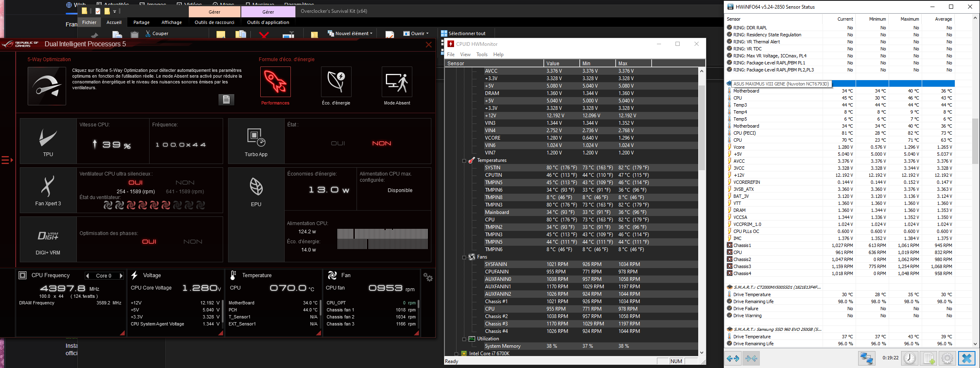This screenshot has height=368, width=980.
Task: Launch 5-Way Optimization speedometer icon
Action: coord(47,86)
